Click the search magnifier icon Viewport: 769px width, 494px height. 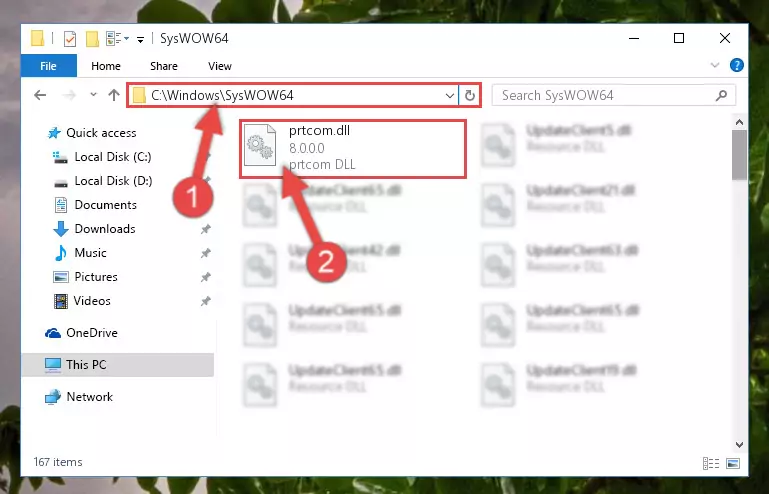[721, 95]
